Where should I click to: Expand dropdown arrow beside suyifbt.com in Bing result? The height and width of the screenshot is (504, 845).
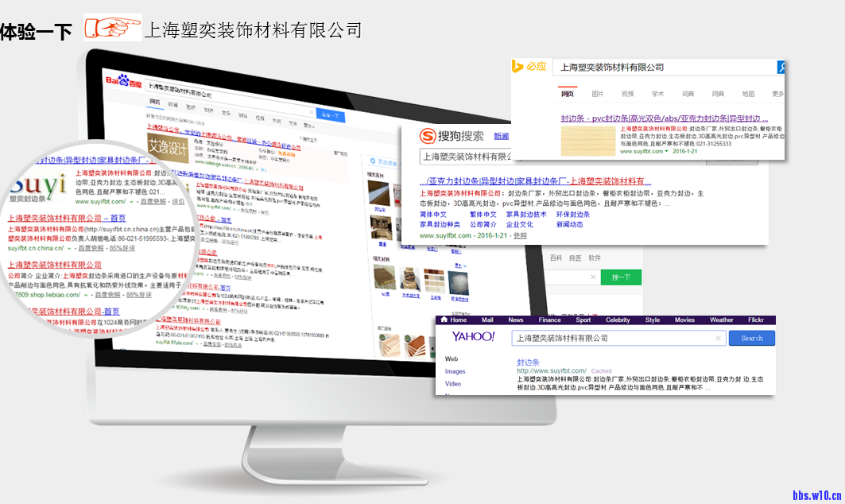point(666,151)
